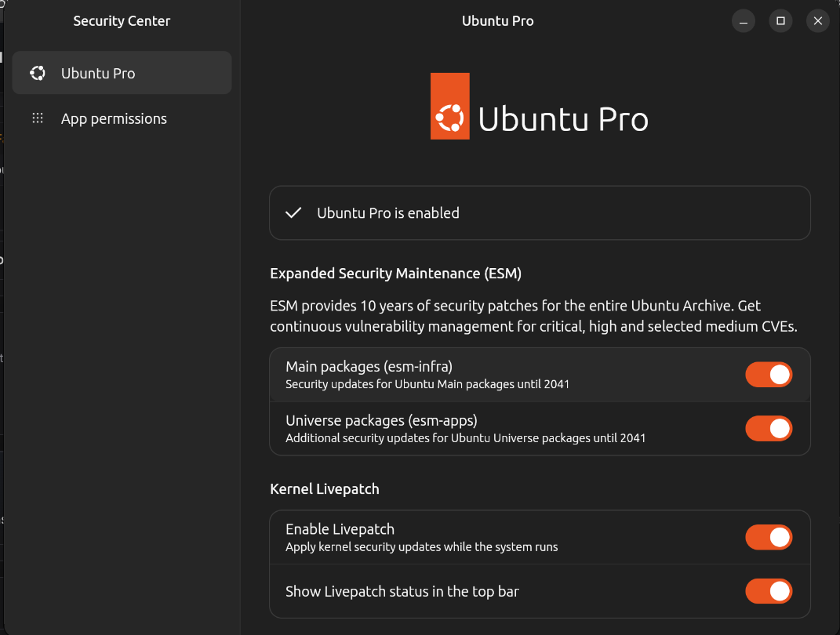Select the Ubuntu Pro sidebar label

(98, 74)
